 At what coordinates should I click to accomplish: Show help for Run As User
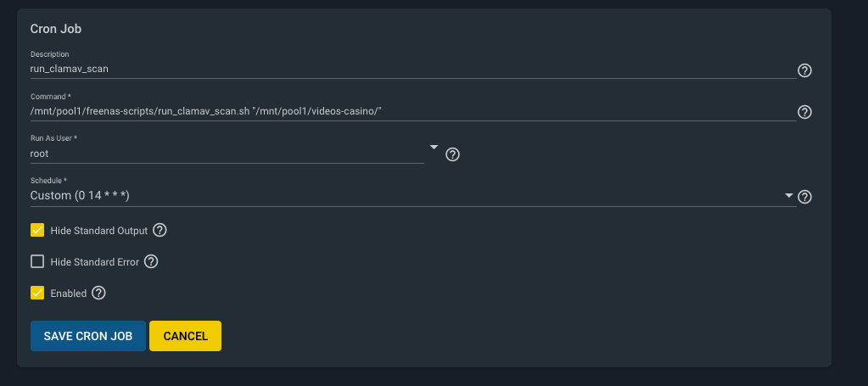(452, 154)
